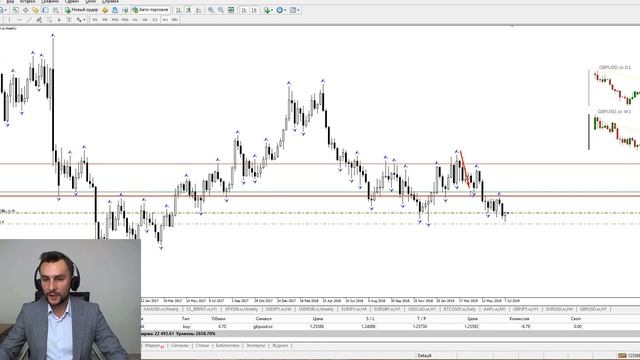Open the Окно menu
The width and height of the screenshot is (640, 360).
(x=91, y=2)
